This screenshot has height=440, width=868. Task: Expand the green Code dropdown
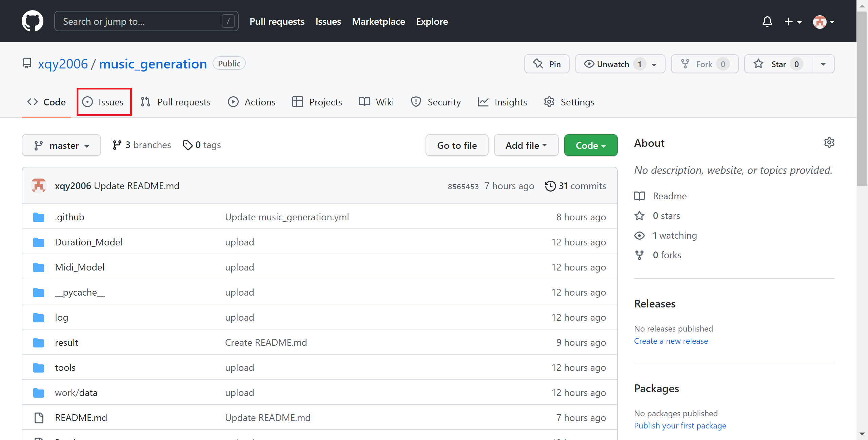(x=590, y=145)
